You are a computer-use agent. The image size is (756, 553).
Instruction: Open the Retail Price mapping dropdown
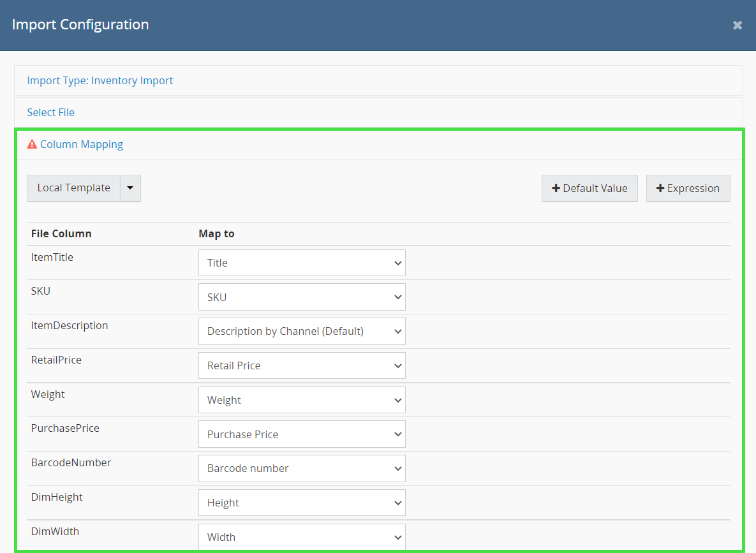tap(302, 365)
